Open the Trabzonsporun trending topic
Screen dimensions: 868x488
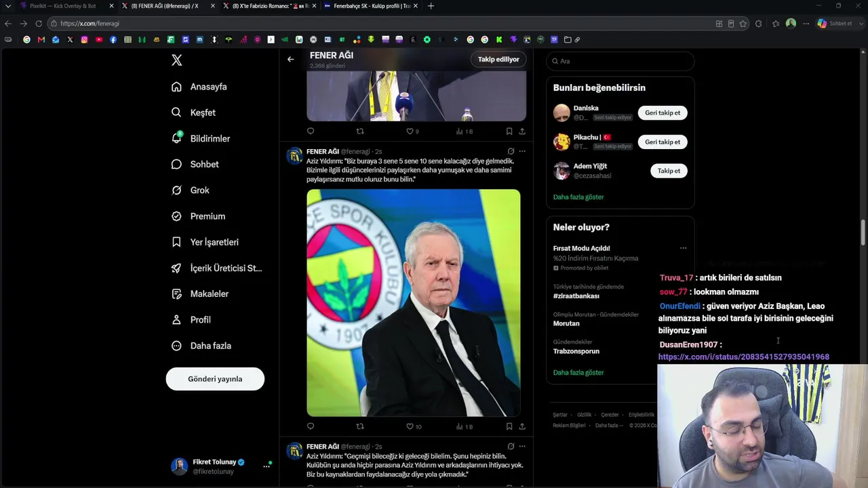(576, 351)
